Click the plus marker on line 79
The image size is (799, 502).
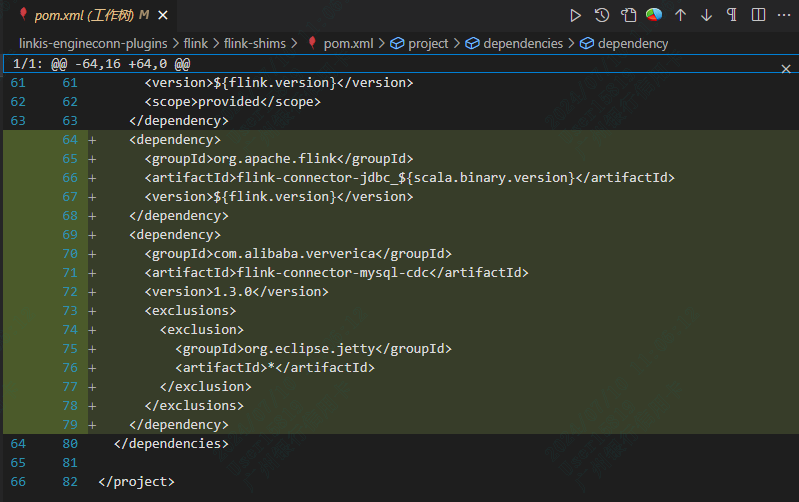[92, 425]
